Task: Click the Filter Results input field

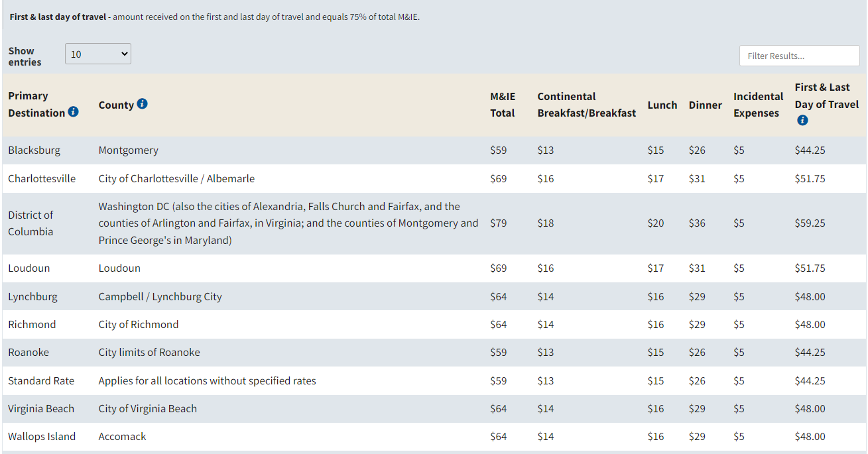Action: tap(799, 56)
